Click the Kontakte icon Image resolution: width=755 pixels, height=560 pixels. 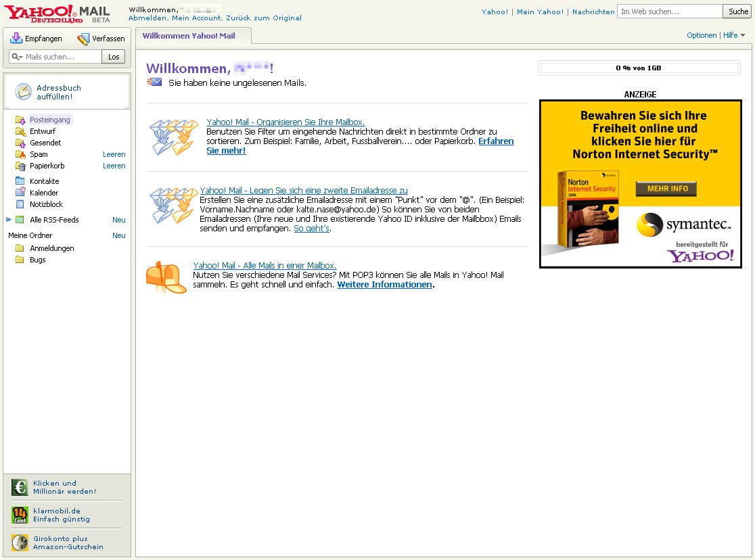[20, 181]
